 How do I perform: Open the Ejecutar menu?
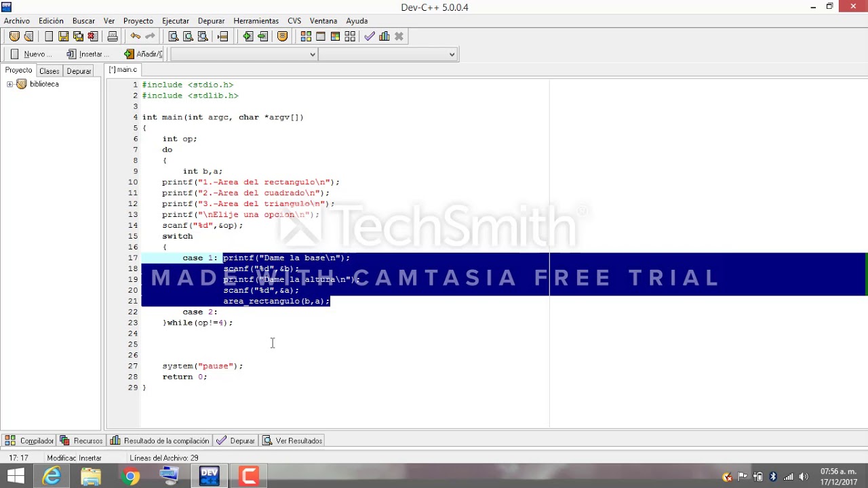176,21
